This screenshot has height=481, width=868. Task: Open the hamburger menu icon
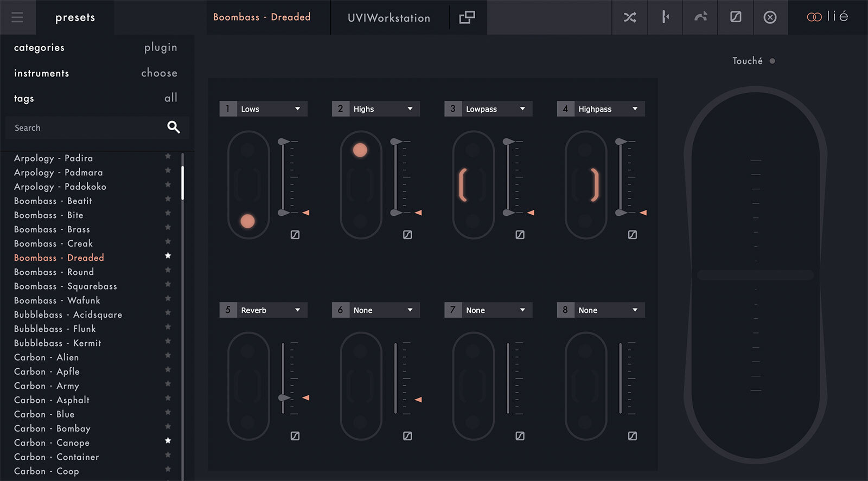17,17
